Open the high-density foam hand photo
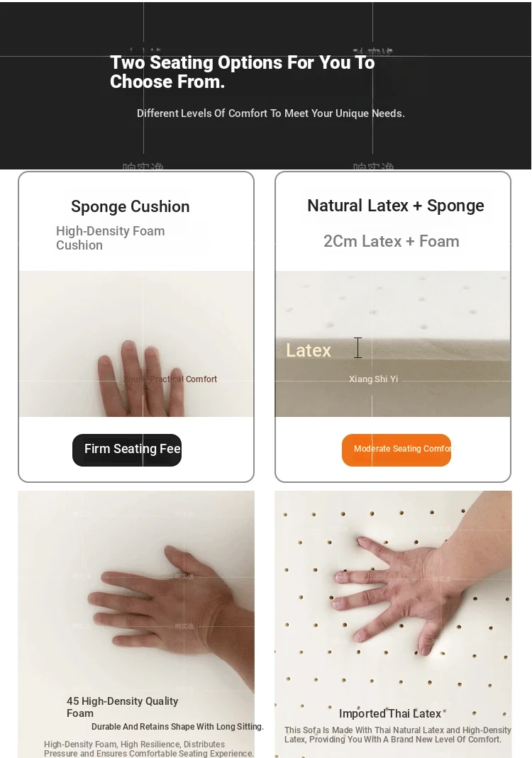 point(136,624)
